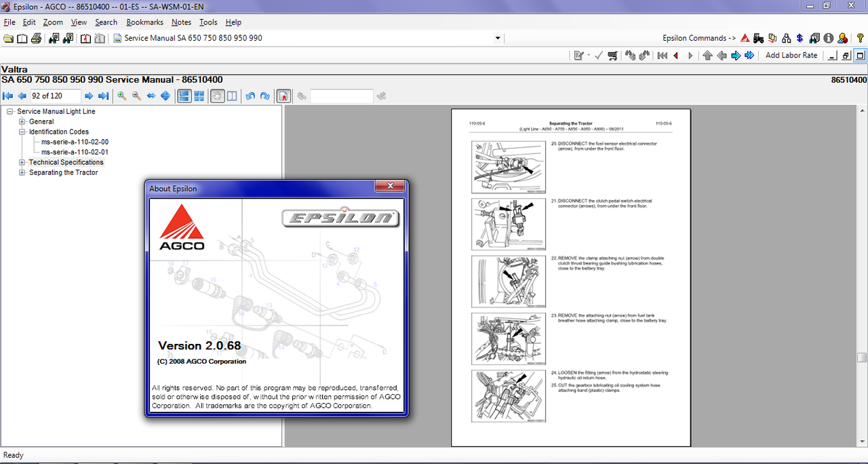868x464 pixels.
Task: Expand the Separating the Tractor node
Action: pyautogui.click(x=22, y=172)
